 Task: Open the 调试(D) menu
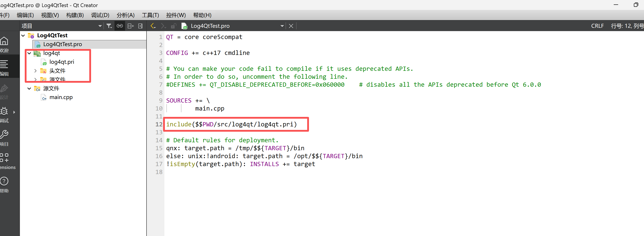[100, 15]
